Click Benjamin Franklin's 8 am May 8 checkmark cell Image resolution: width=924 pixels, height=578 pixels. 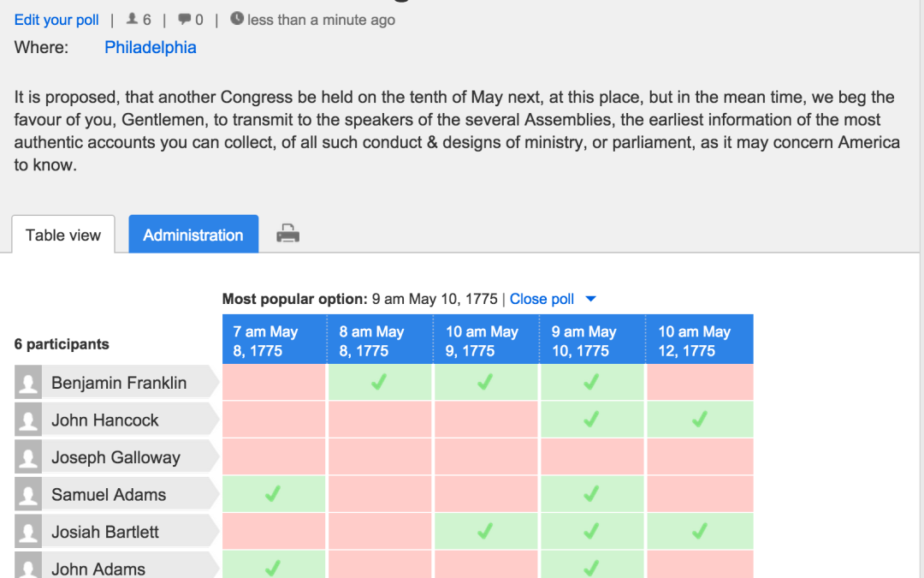380,382
